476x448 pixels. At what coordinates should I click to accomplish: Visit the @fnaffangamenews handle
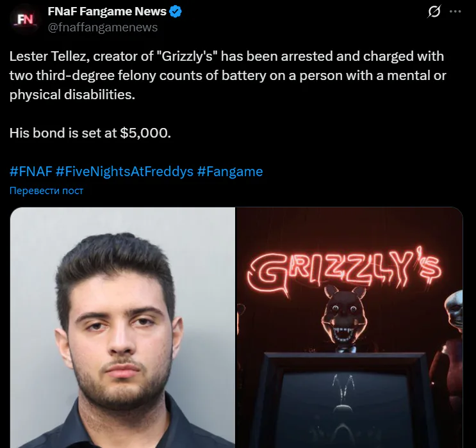point(103,28)
